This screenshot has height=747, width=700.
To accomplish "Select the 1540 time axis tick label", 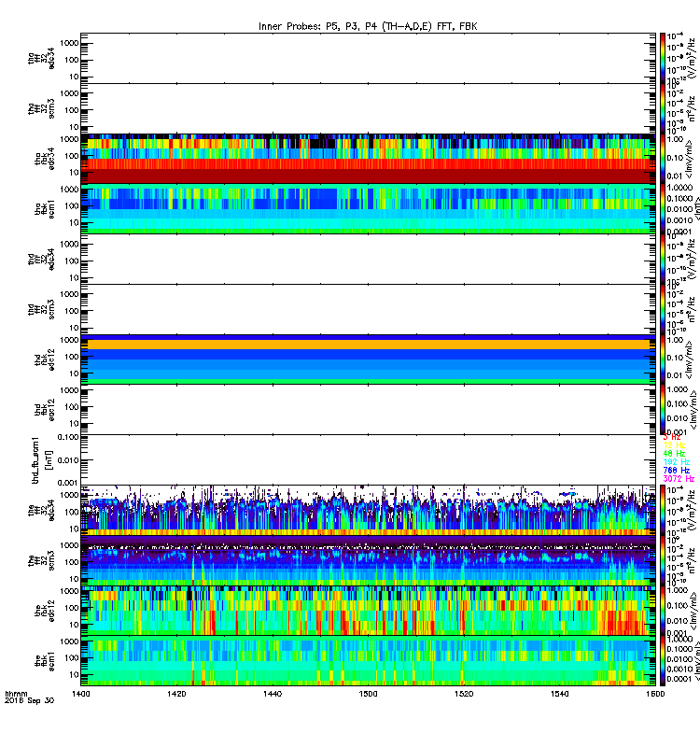I will click(559, 694).
